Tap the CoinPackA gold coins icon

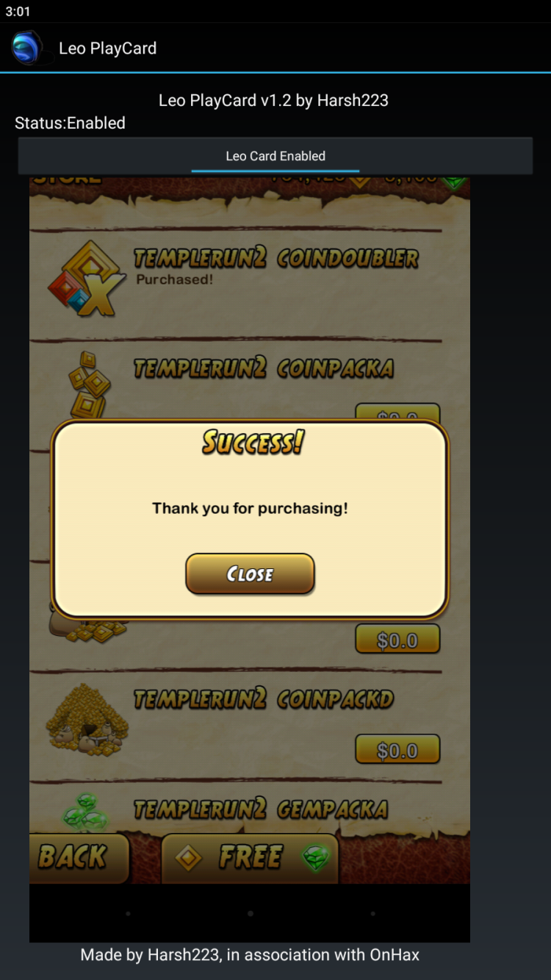tap(89, 384)
